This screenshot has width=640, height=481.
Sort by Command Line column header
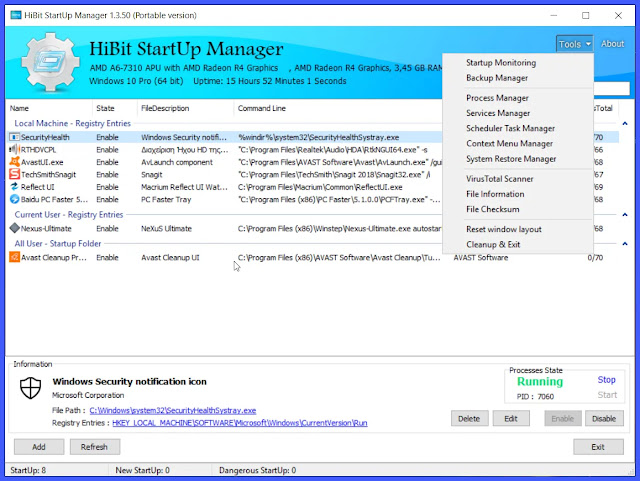[x=262, y=108]
